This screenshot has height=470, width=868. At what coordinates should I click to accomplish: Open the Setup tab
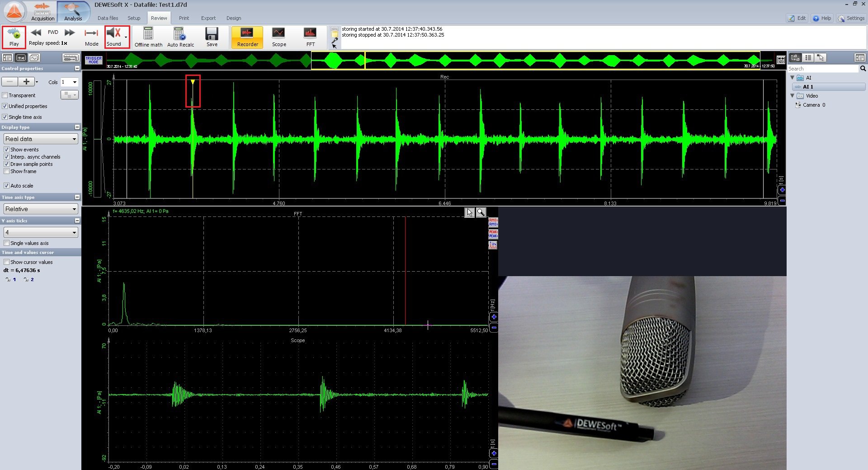(134, 18)
